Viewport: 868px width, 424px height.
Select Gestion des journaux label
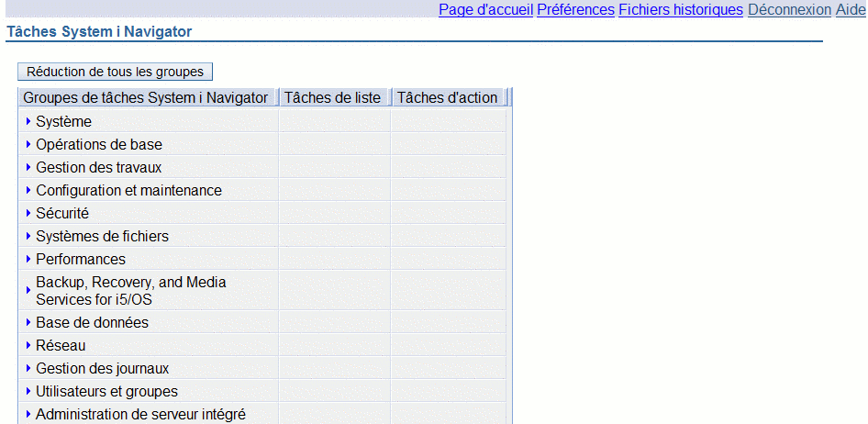click(x=103, y=368)
